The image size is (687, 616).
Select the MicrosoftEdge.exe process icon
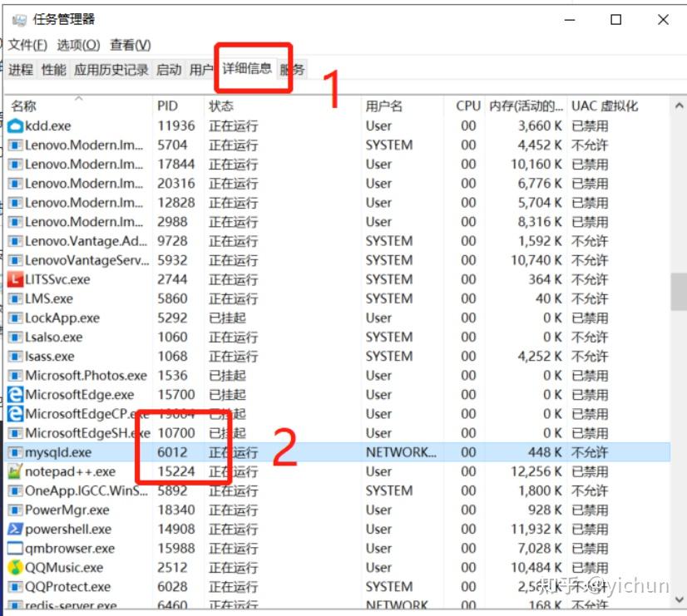[x=15, y=394]
